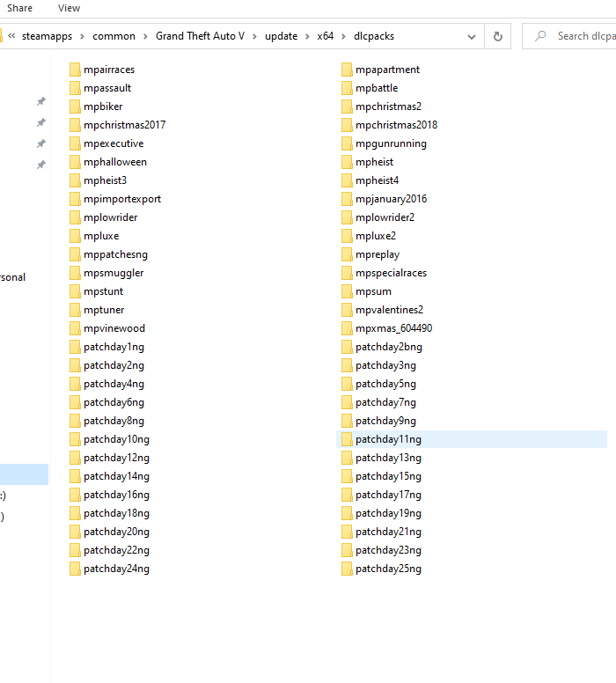Click the patchday13ng folder name
Image resolution: width=616 pixels, height=683 pixels.
[388, 458]
